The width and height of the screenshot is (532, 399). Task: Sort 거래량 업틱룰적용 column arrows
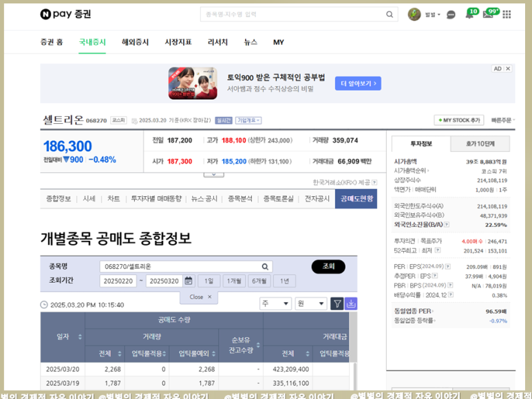164,354
